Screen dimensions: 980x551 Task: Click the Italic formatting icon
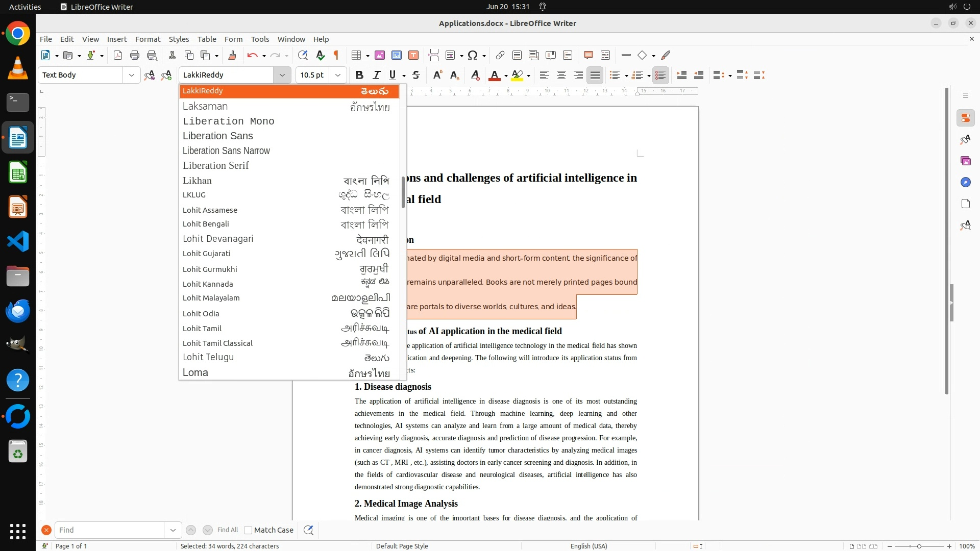point(377,76)
